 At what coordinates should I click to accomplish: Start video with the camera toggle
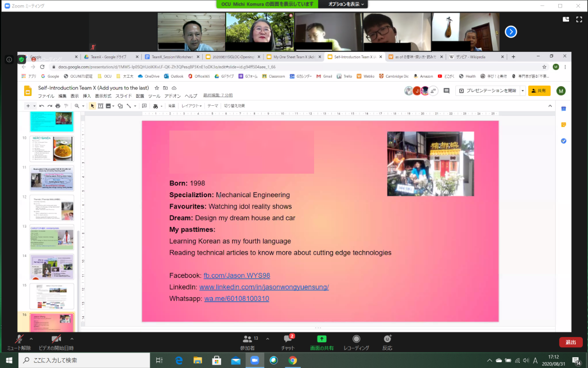point(56,340)
